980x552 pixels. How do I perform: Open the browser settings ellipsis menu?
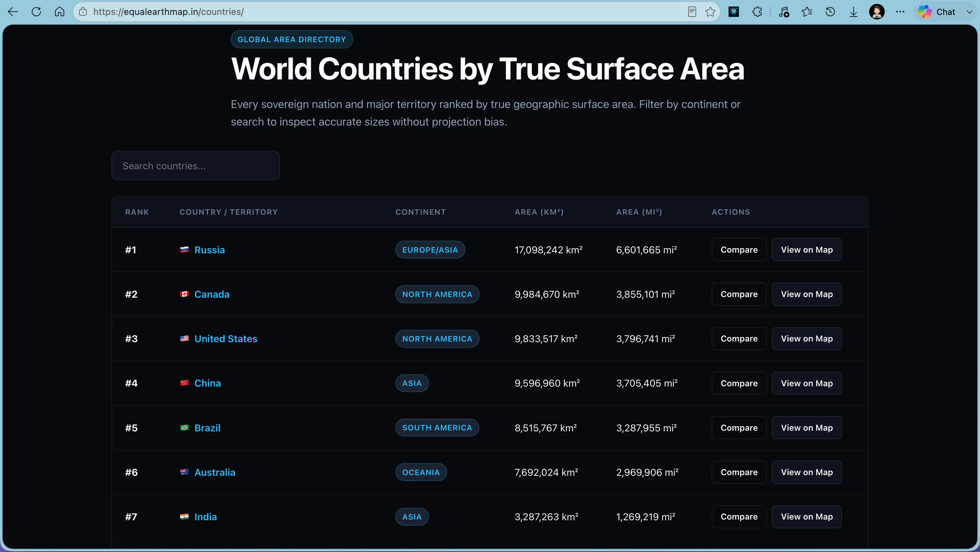click(900, 12)
